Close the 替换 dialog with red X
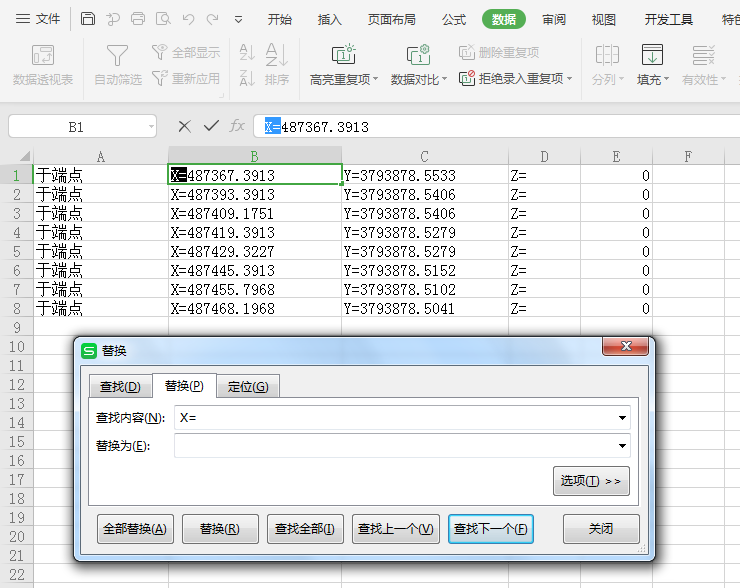Image resolution: width=740 pixels, height=588 pixels. click(626, 346)
